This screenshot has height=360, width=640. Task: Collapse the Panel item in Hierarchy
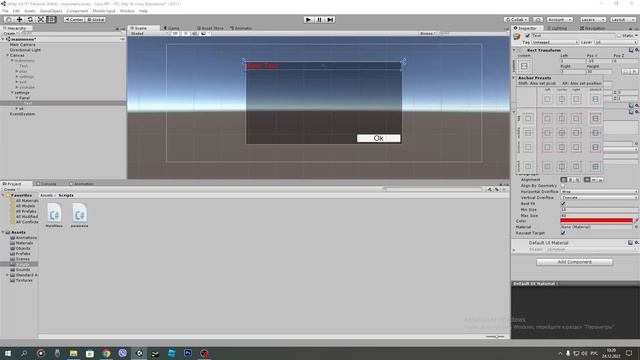17,98
